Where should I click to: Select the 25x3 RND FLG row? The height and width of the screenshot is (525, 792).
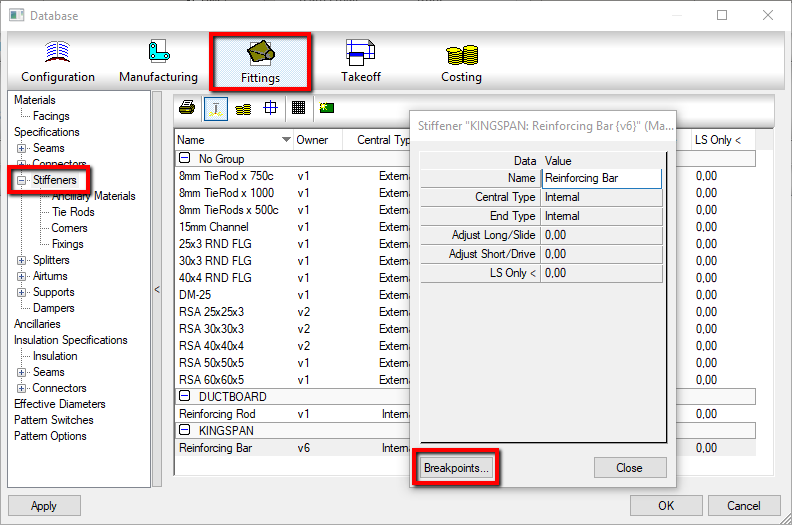[x=294, y=244]
